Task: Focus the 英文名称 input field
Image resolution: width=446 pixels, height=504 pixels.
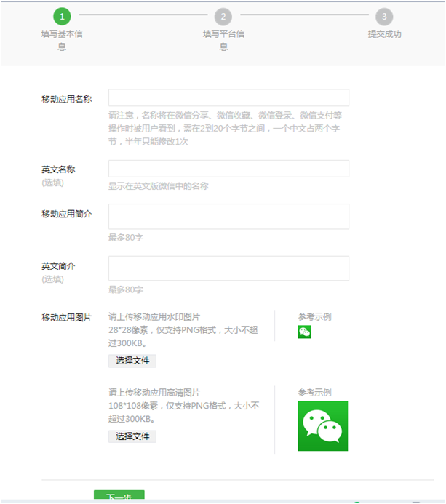Action: pos(228,169)
